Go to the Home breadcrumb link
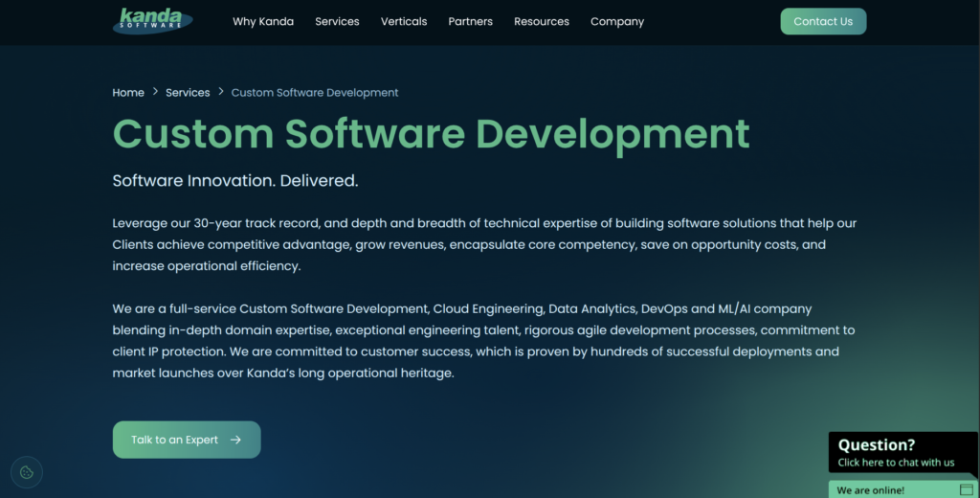980x498 pixels. [x=128, y=93]
